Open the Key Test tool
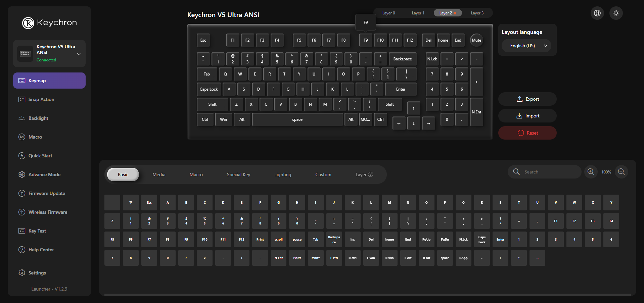This screenshot has height=303, width=644. click(x=49, y=231)
